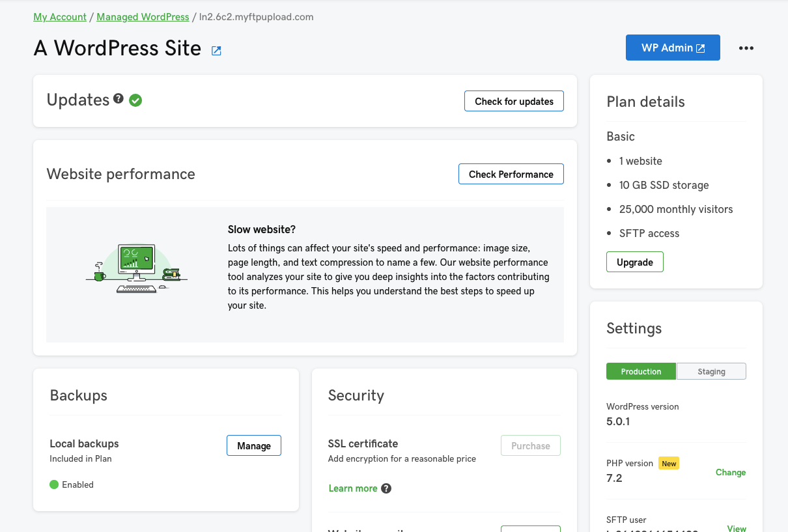Open the three-dots more options menu
This screenshot has height=532, width=788.
click(746, 48)
